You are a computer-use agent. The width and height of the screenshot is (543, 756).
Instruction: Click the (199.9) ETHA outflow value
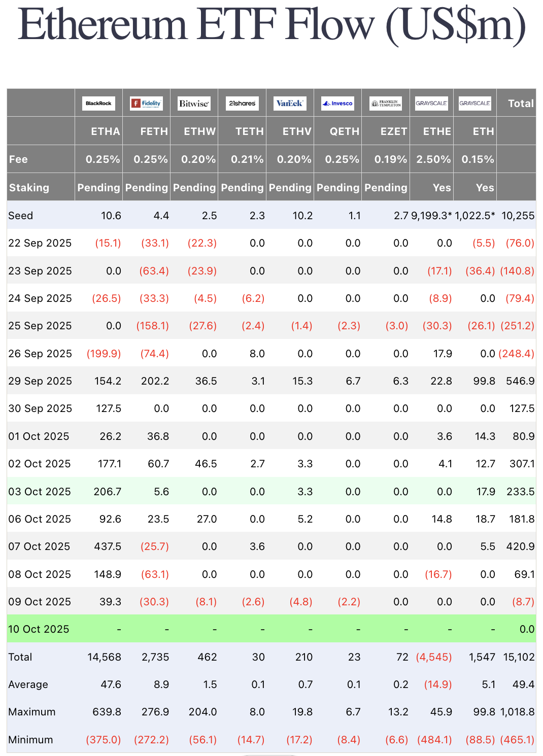[x=104, y=354]
